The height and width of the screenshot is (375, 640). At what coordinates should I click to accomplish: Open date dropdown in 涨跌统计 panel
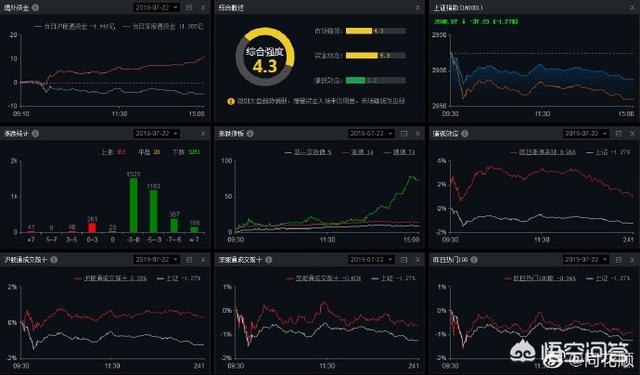pos(156,133)
